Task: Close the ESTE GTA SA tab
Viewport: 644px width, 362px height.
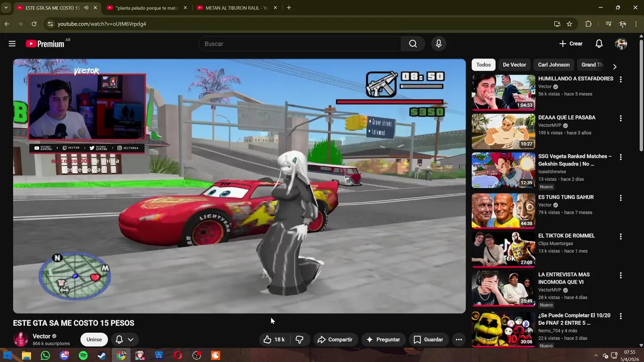Action: tap(95, 8)
